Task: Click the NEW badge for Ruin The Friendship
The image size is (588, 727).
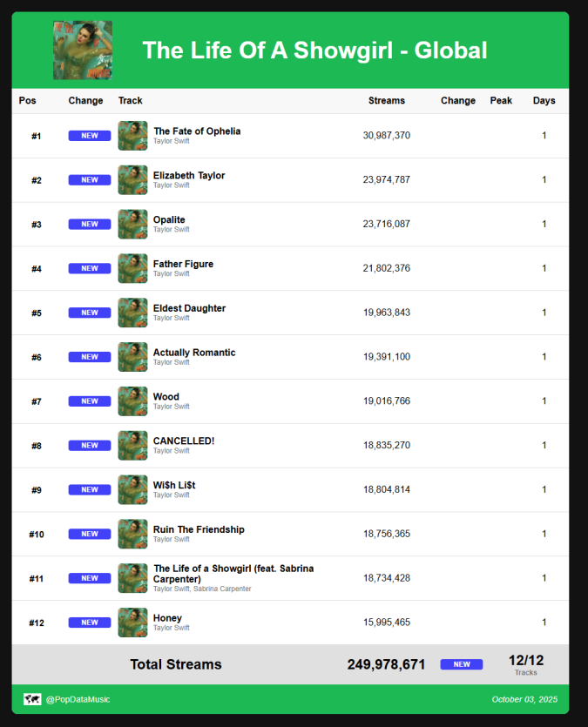Action: tap(90, 534)
